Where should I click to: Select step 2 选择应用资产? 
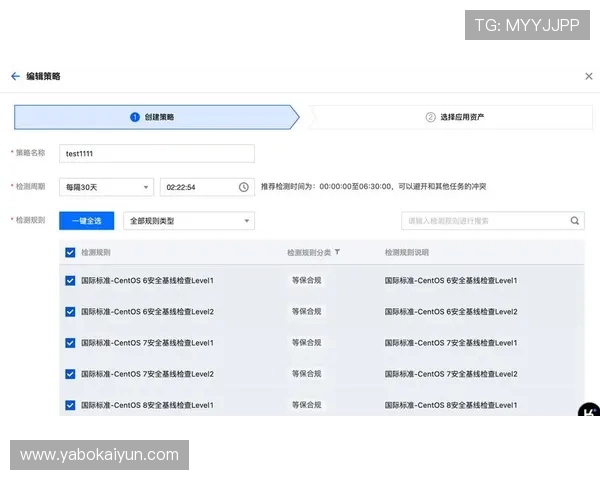pos(450,117)
